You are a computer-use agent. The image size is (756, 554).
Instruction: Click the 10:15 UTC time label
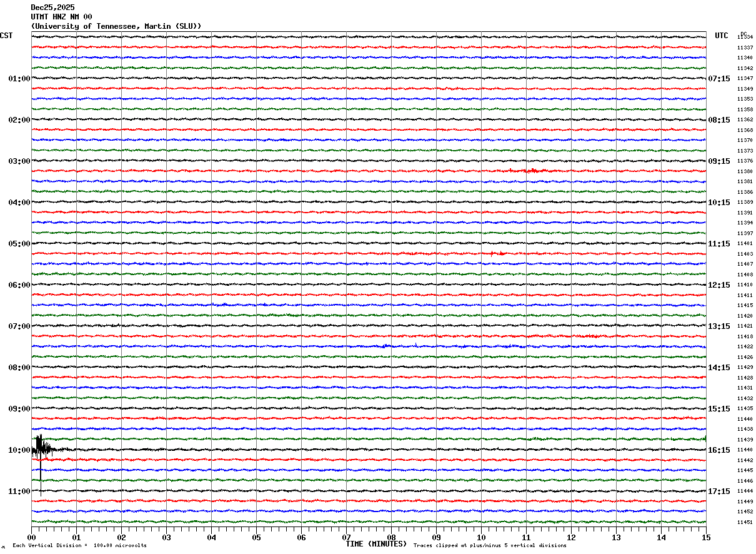click(x=719, y=203)
